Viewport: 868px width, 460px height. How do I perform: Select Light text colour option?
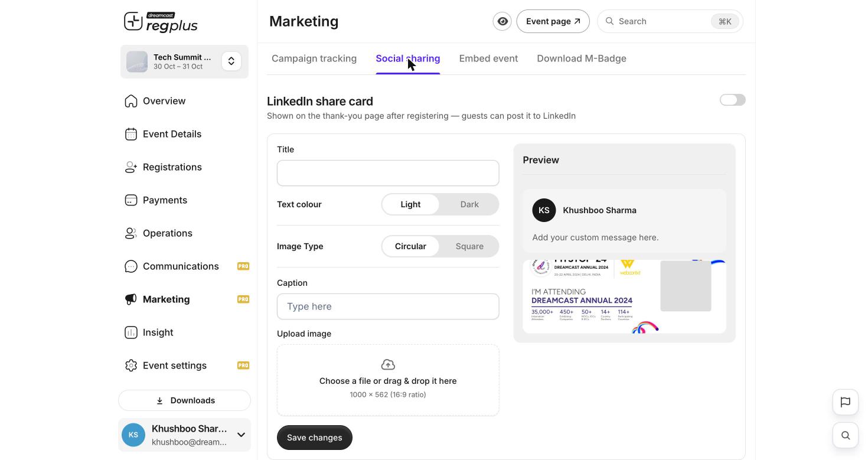(410, 204)
